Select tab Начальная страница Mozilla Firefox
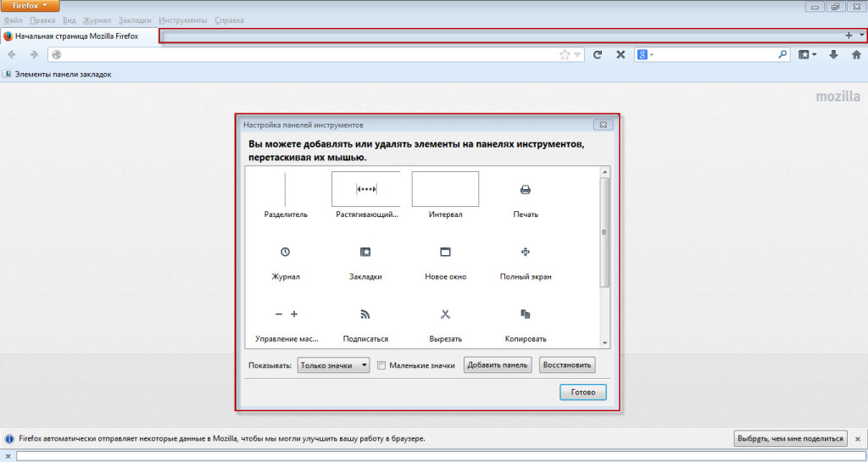Viewport: 868px width, 462px height. click(x=80, y=36)
